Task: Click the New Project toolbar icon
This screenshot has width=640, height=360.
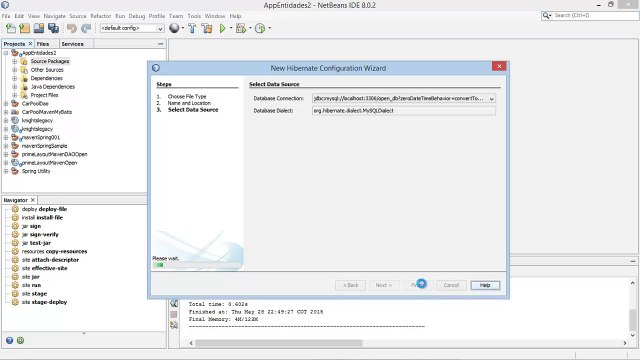Action: pos(24,28)
